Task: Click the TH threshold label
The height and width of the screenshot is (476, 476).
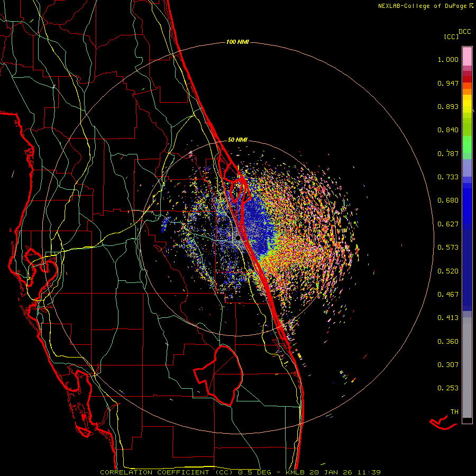Action: tap(454, 412)
